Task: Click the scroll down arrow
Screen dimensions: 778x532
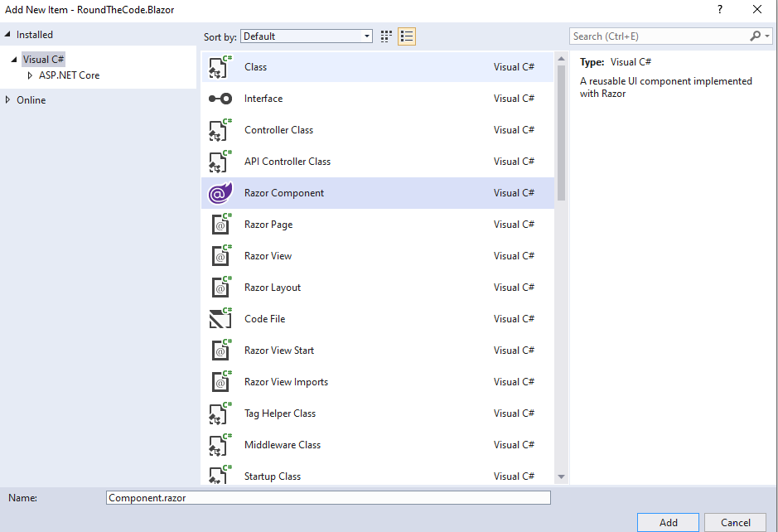Action: click(561, 477)
